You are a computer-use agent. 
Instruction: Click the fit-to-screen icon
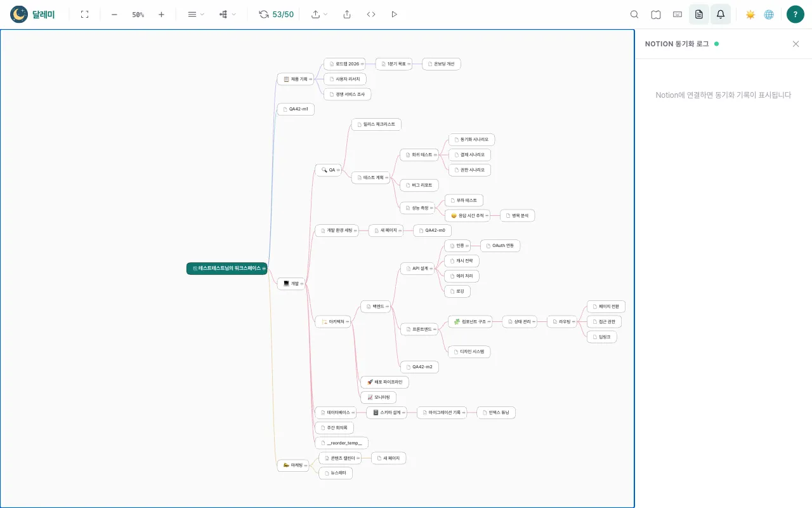coord(84,14)
